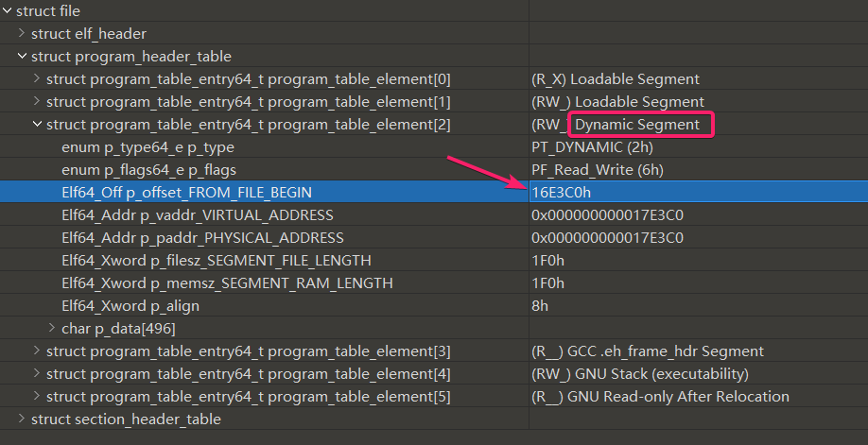The height and width of the screenshot is (445, 868).
Task: Expand program_table_element[0] entry
Action: coord(37,79)
